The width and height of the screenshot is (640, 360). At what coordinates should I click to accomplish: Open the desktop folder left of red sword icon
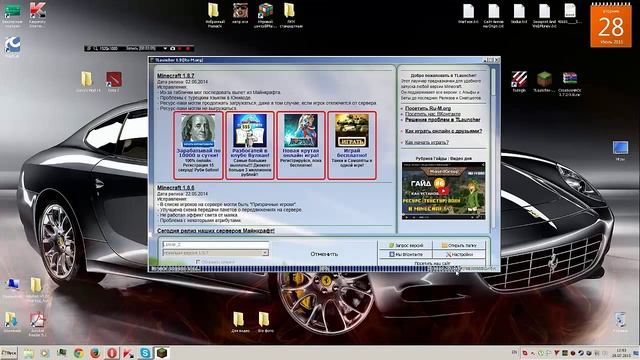pyautogui.click(x=87, y=81)
